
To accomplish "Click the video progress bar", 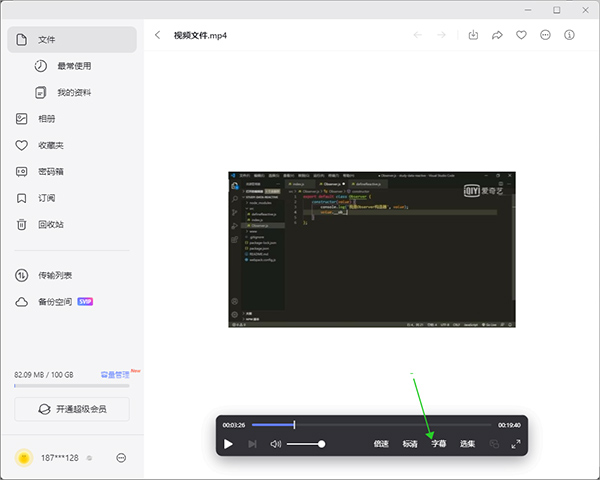I will (x=372, y=425).
